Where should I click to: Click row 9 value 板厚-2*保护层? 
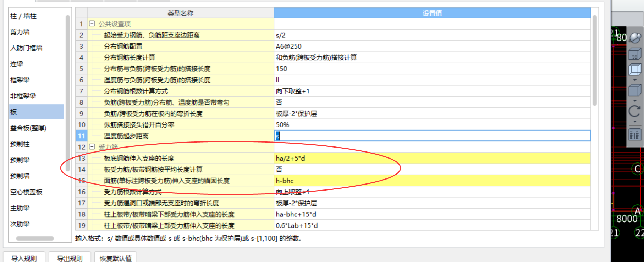click(296, 113)
